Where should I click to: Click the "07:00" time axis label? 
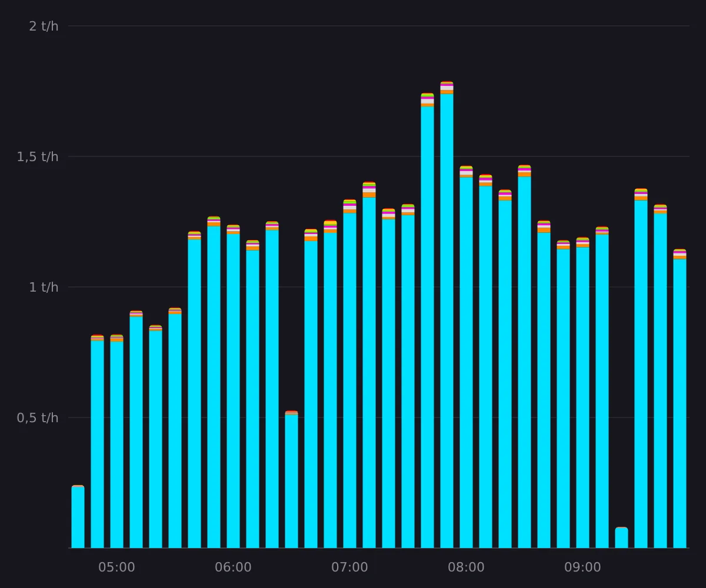[x=349, y=568]
